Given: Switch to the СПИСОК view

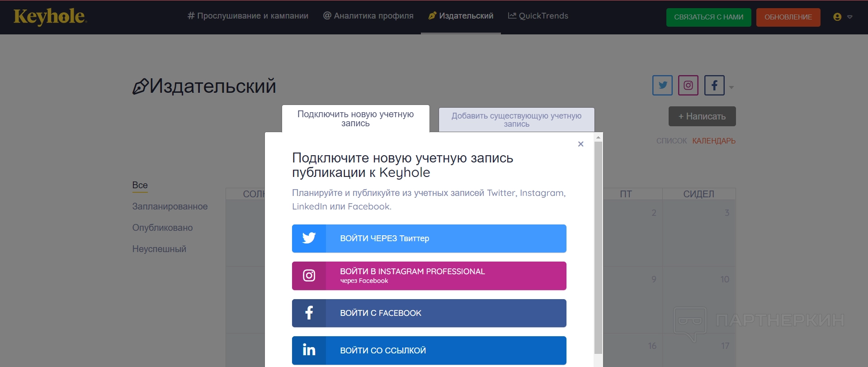Looking at the screenshot, I should pos(671,141).
